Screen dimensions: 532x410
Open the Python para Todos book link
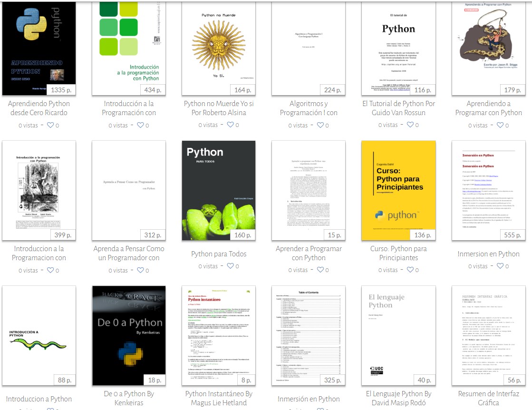219,254
